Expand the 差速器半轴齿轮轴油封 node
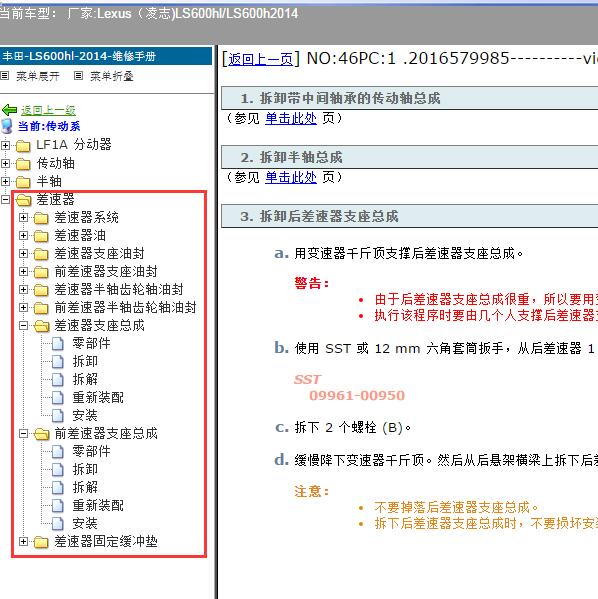 coord(23,289)
